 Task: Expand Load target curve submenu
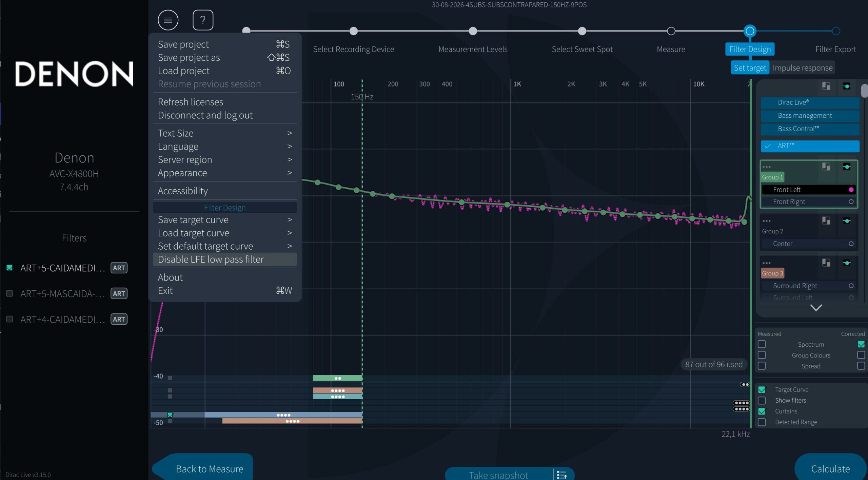pyautogui.click(x=225, y=233)
